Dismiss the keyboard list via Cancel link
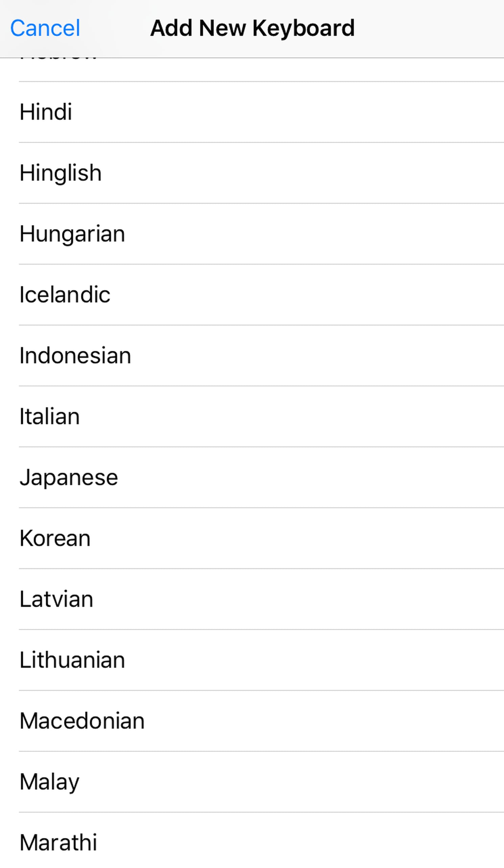 (x=45, y=28)
